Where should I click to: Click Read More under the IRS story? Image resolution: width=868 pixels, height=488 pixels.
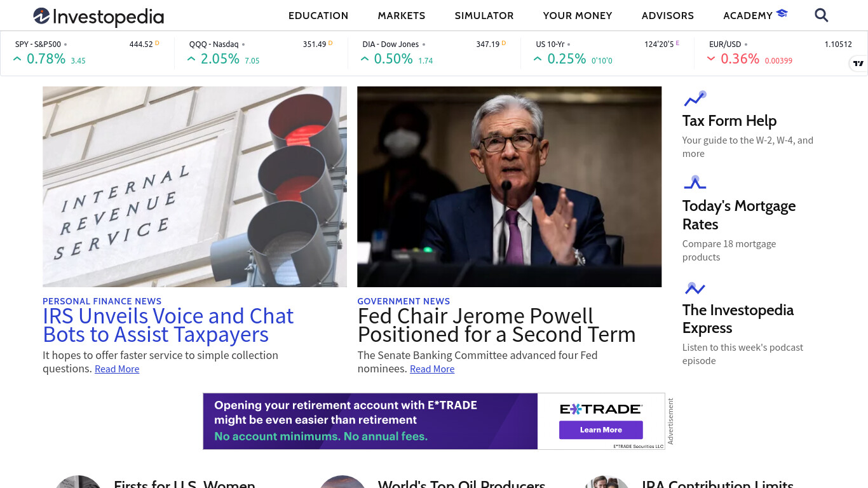click(x=117, y=369)
